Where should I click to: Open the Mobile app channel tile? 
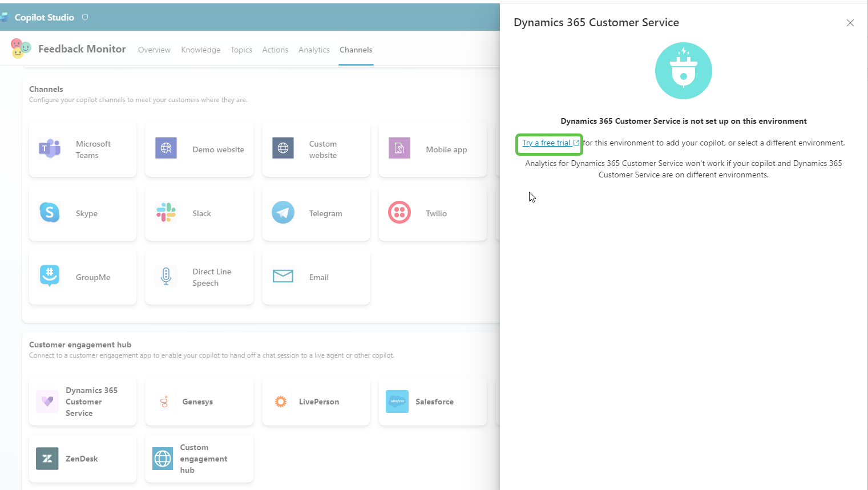[x=432, y=149]
